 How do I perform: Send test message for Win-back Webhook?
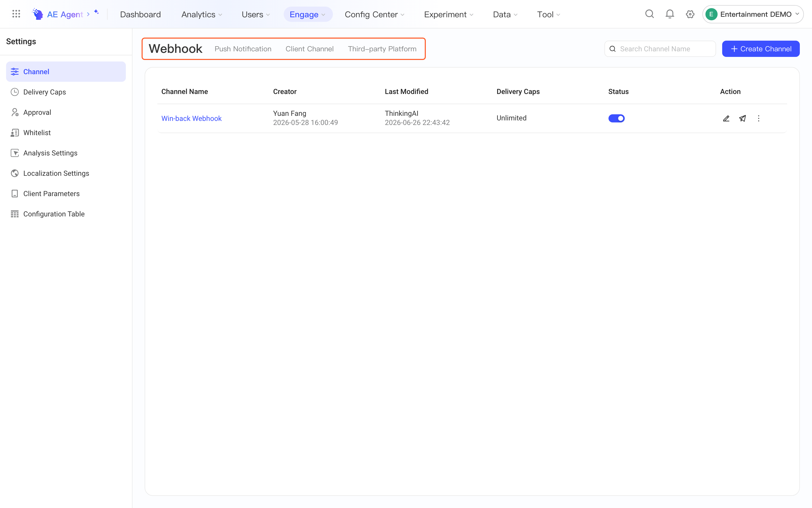pos(742,118)
